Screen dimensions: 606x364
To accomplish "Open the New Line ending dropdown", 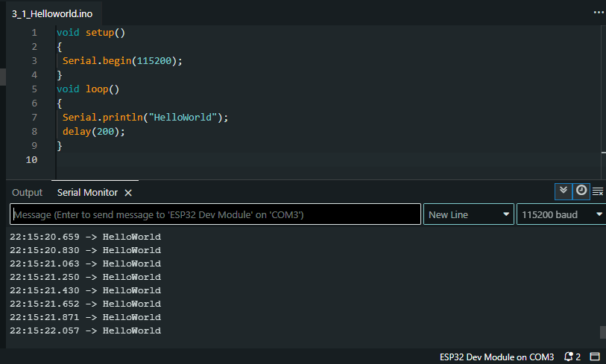I will [469, 214].
